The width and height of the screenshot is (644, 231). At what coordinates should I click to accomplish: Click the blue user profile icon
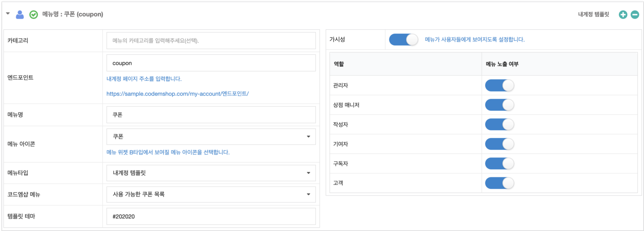coord(20,15)
